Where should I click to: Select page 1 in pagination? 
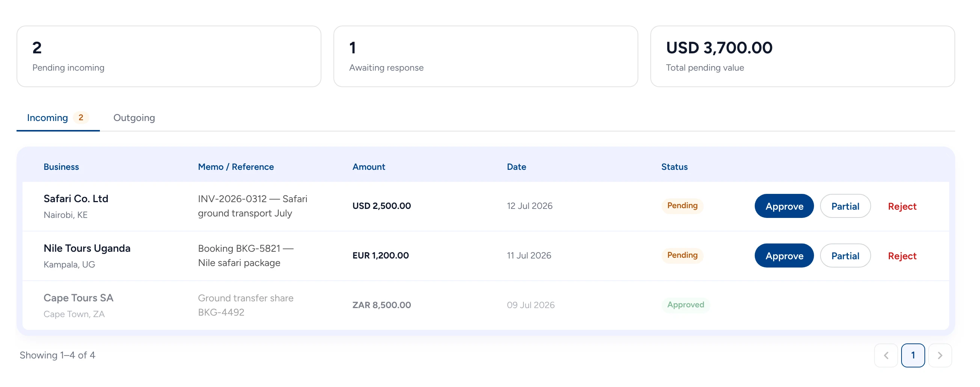pyautogui.click(x=913, y=355)
